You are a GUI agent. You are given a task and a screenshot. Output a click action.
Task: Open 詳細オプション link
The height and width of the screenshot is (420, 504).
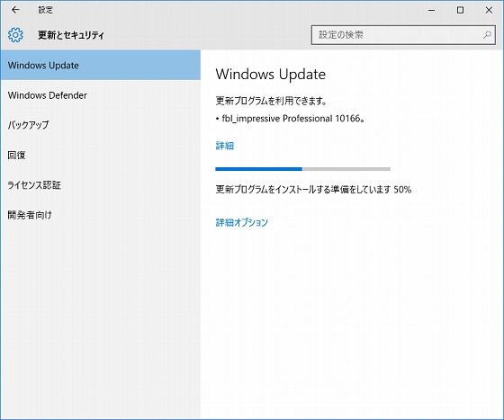click(242, 222)
